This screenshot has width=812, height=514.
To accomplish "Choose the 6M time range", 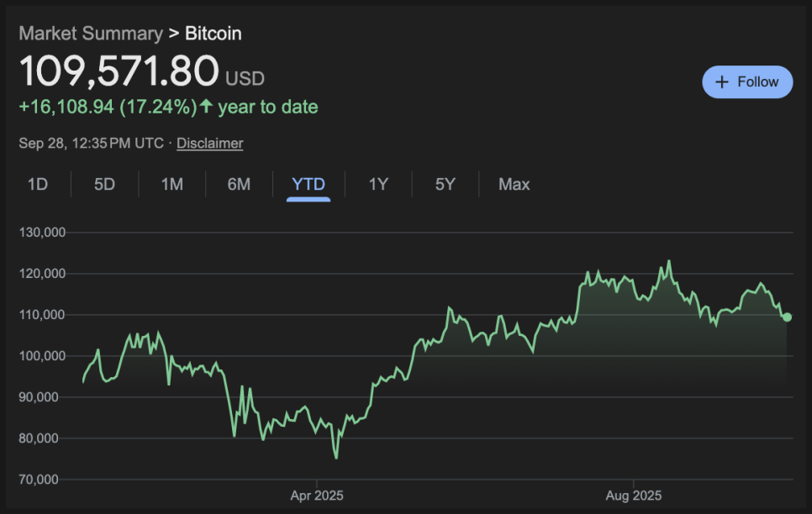I will tap(239, 184).
